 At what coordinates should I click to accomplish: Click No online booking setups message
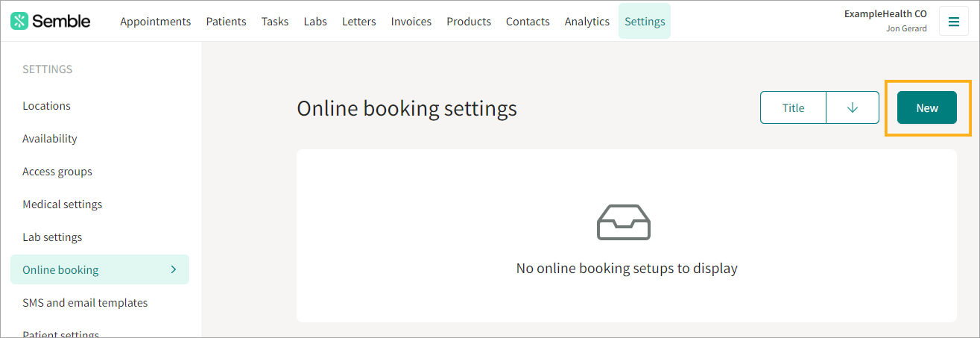(x=627, y=268)
